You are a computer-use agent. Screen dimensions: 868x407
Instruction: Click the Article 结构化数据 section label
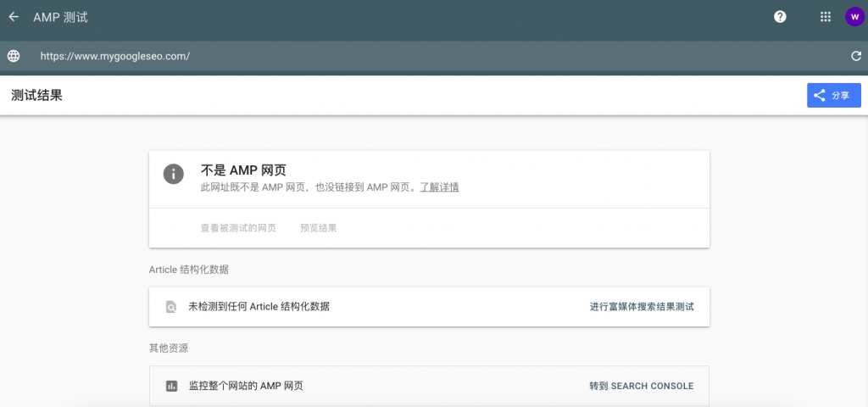click(x=189, y=270)
